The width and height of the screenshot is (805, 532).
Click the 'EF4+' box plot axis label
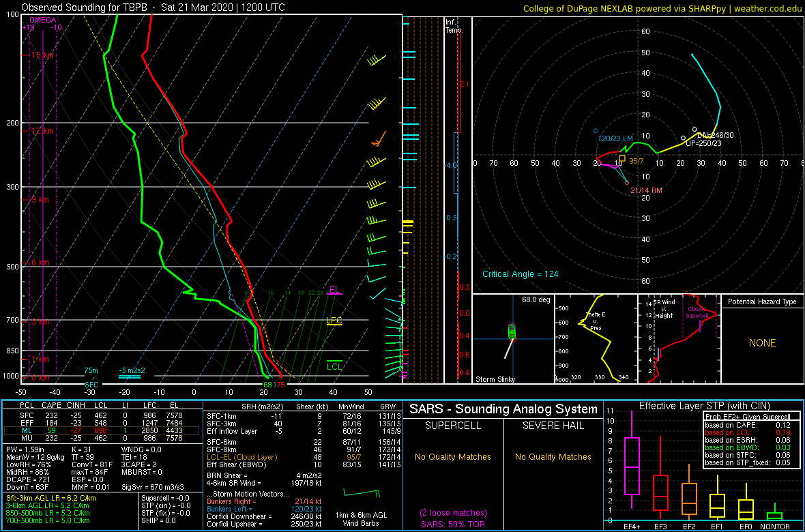pos(632,527)
